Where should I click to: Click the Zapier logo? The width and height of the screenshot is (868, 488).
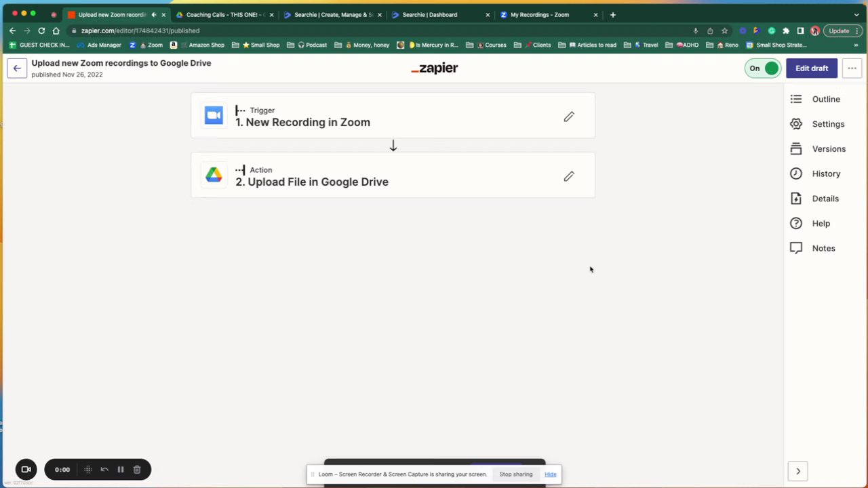tap(434, 68)
